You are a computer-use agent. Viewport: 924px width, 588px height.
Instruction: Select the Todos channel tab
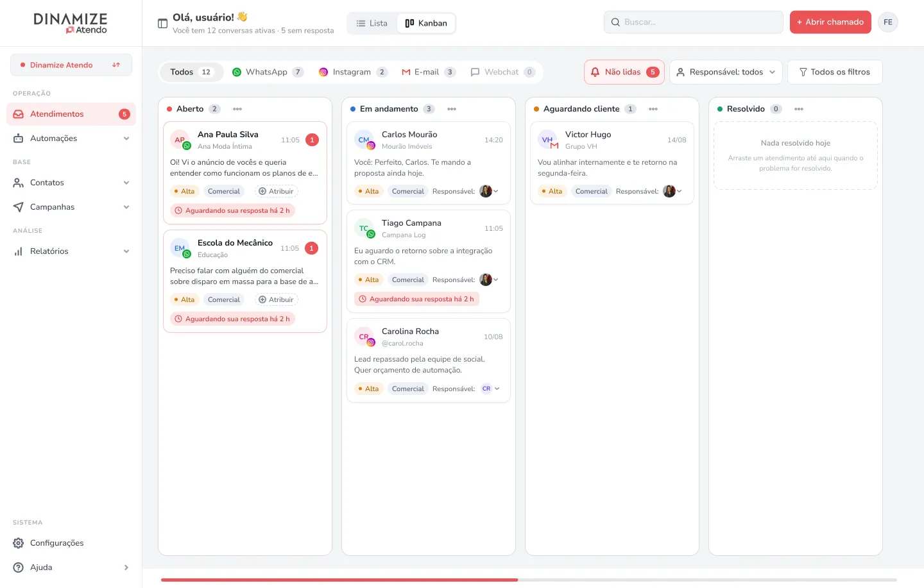tap(191, 72)
